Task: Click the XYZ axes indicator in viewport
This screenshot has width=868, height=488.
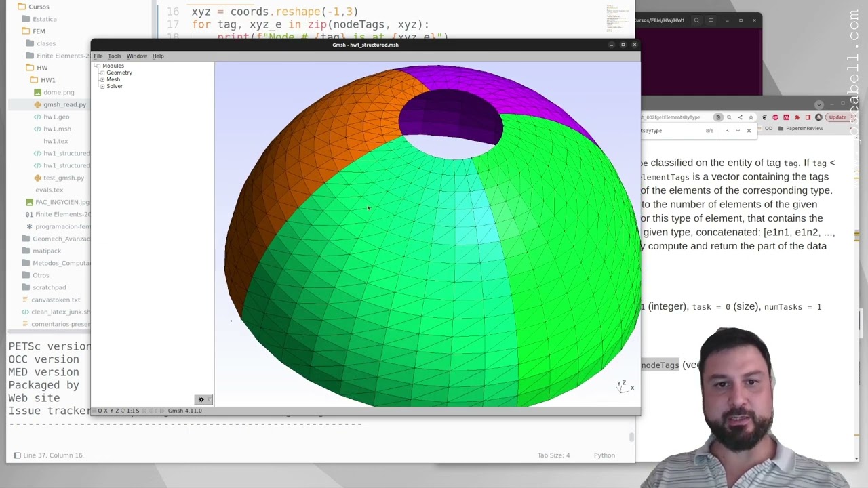Action: coord(625,386)
